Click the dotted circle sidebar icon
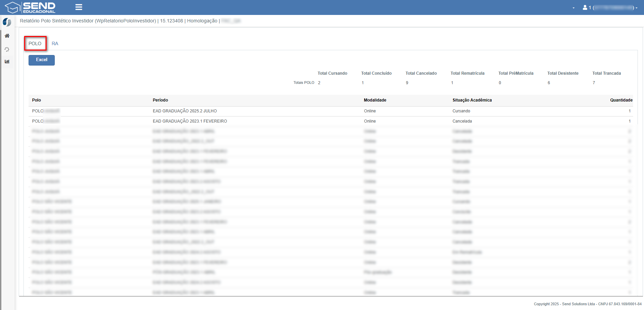644x310 pixels. 7,49
